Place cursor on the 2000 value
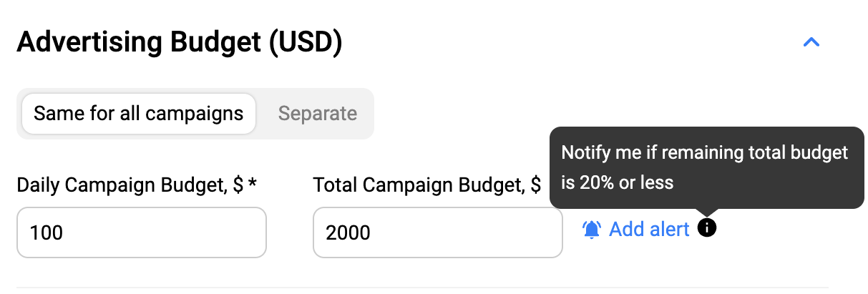The image size is (868, 294). [348, 232]
